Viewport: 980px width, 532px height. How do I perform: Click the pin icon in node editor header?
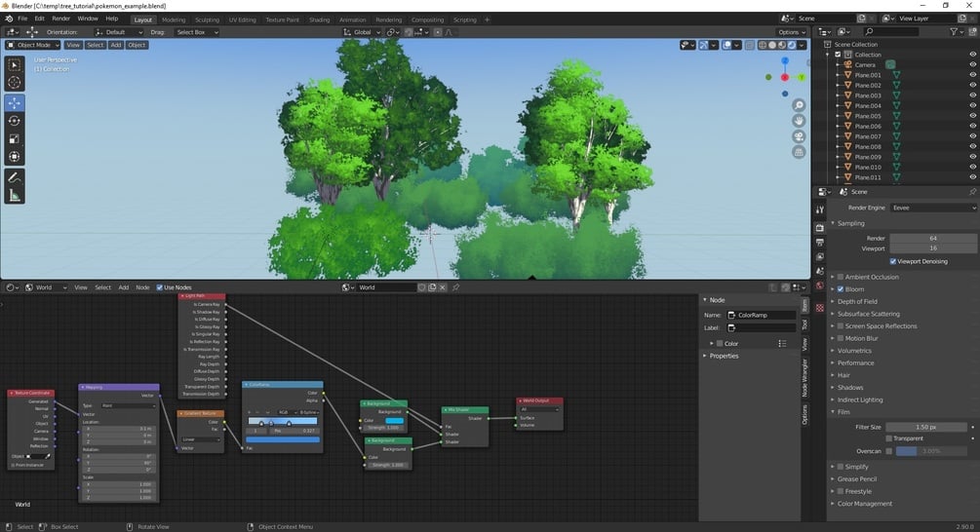[455, 287]
